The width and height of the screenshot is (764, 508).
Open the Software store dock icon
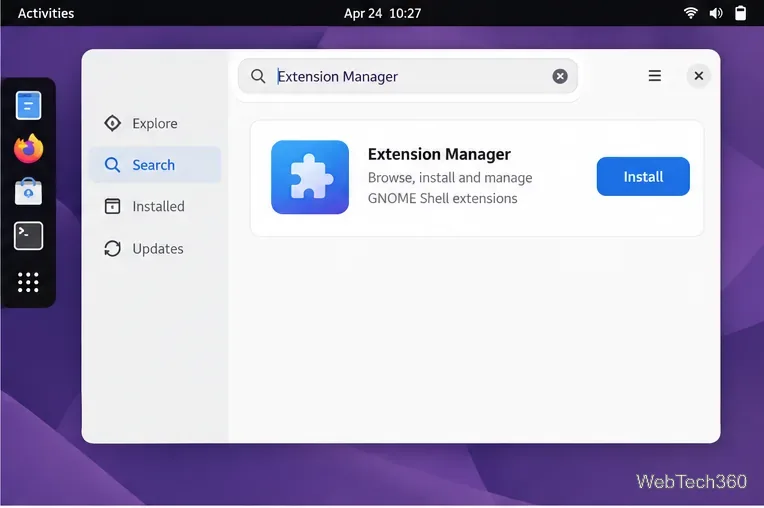[28, 191]
